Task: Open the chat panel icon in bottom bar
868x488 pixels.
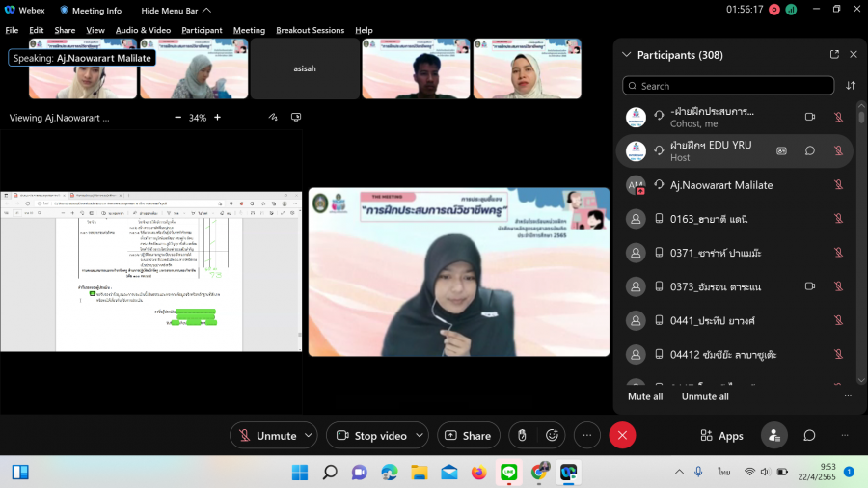Action: point(810,436)
